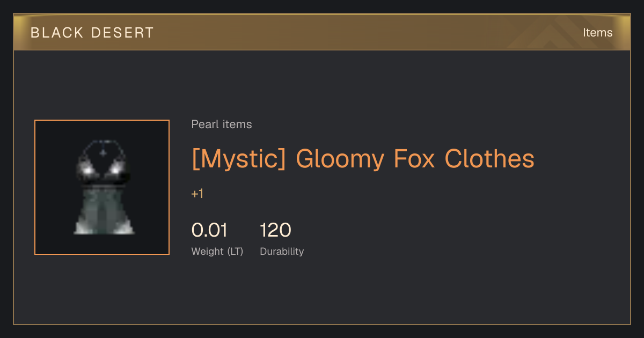Click the 120 durability value
The height and width of the screenshot is (338, 644).
[276, 230]
